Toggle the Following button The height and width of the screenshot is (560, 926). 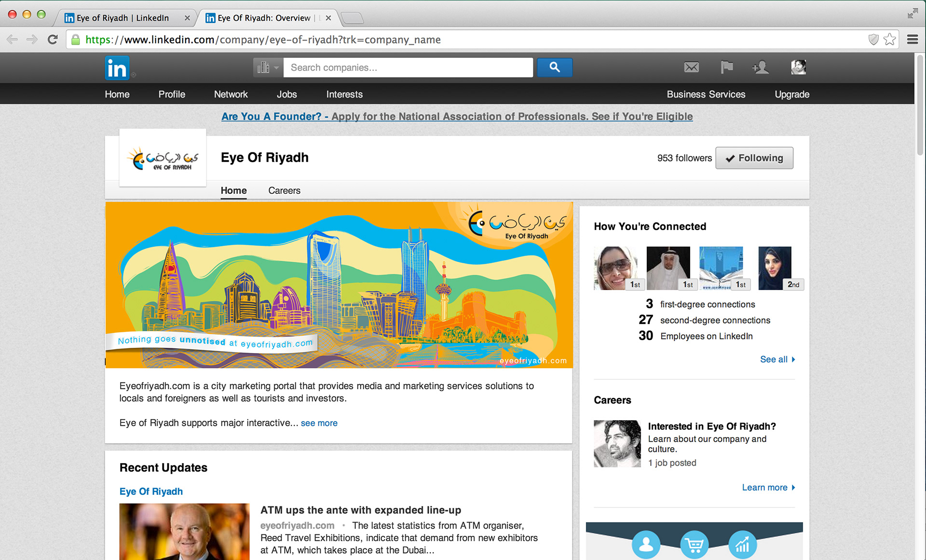coord(754,158)
